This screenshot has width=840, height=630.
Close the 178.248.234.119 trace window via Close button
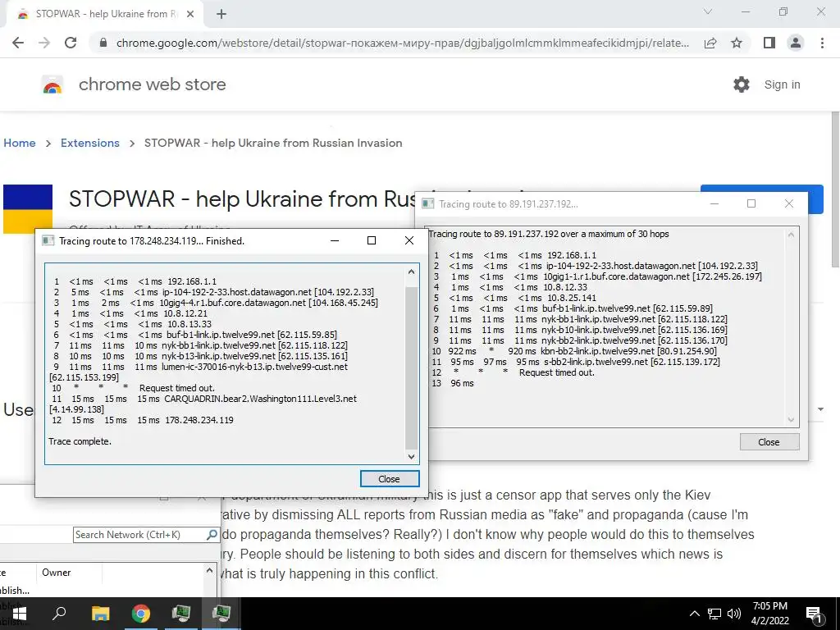[390, 479]
